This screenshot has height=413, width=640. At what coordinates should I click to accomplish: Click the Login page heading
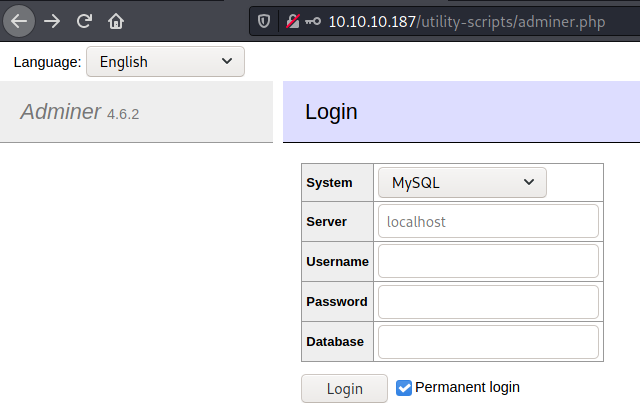tap(331, 112)
